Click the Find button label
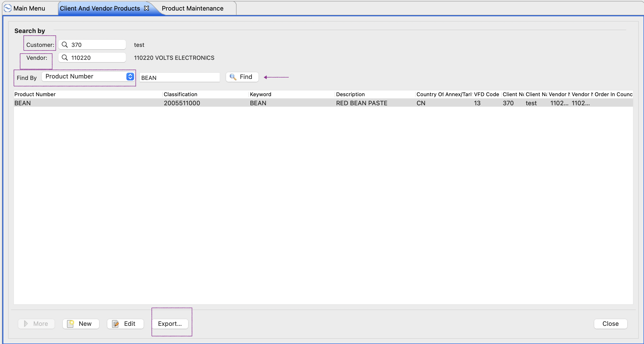 246,77
